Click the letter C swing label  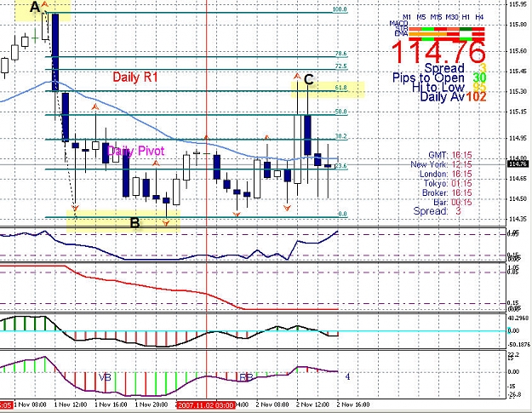point(309,80)
